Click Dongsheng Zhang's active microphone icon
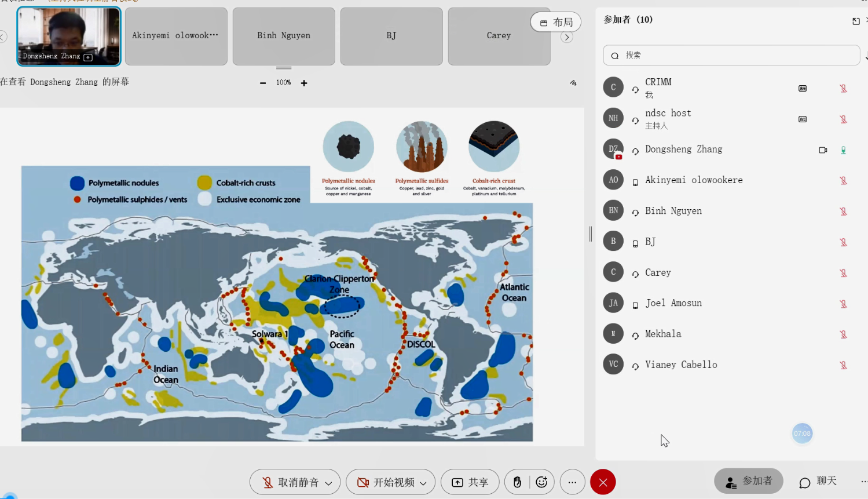Screen dimensions: 868x499 click(x=844, y=150)
